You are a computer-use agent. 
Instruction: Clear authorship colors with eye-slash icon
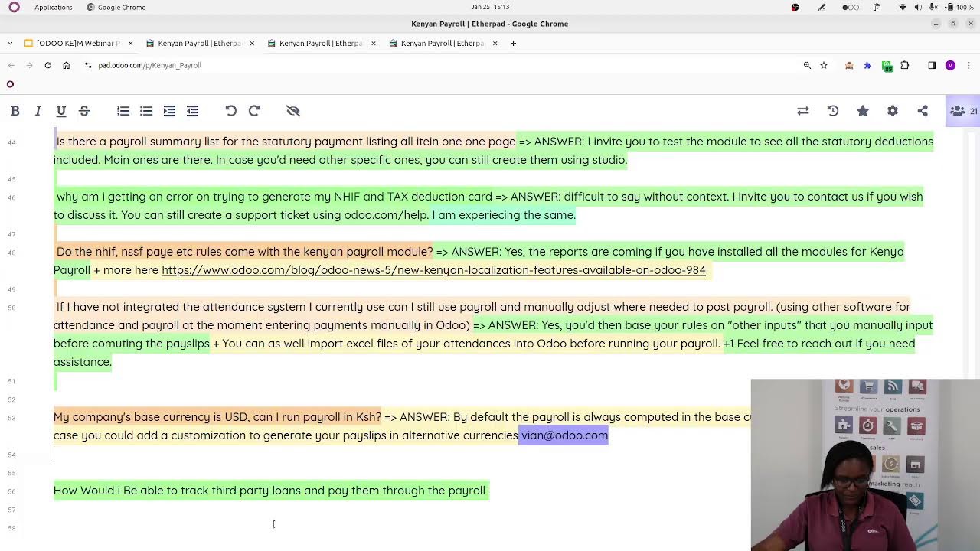tap(292, 111)
